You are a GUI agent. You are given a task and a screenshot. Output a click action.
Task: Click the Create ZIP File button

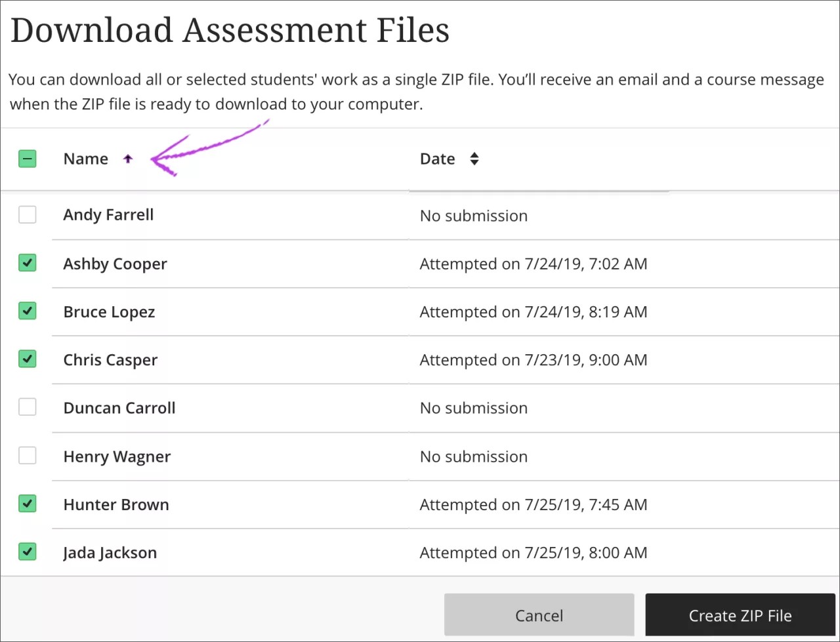(740, 615)
